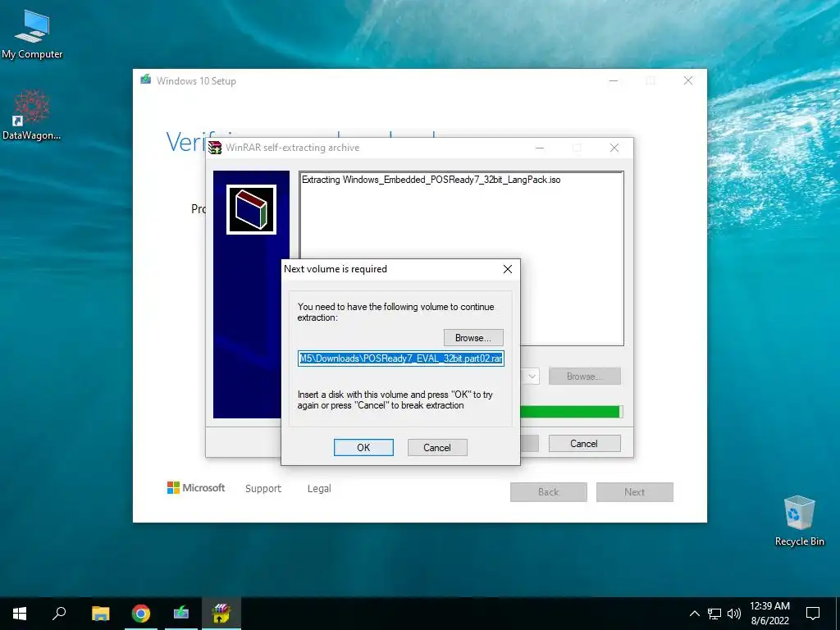The width and height of the screenshot is (840, 630).
Task: Click Cancel in Next volume dialog
Action: click(x=437, y=447)
